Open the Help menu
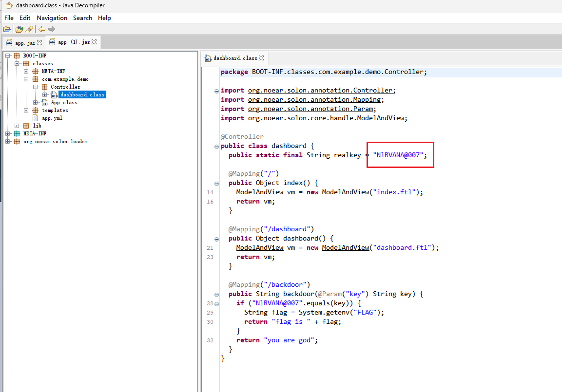Viewport: 562px width, 392px height. pyautogui.click(x=104, y=18)
